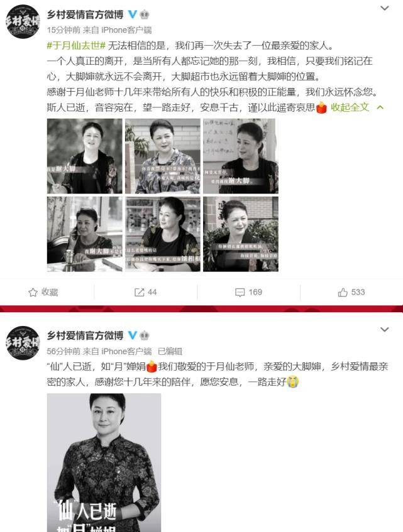Open the first post's top-right chevron menu

(384, 8)
